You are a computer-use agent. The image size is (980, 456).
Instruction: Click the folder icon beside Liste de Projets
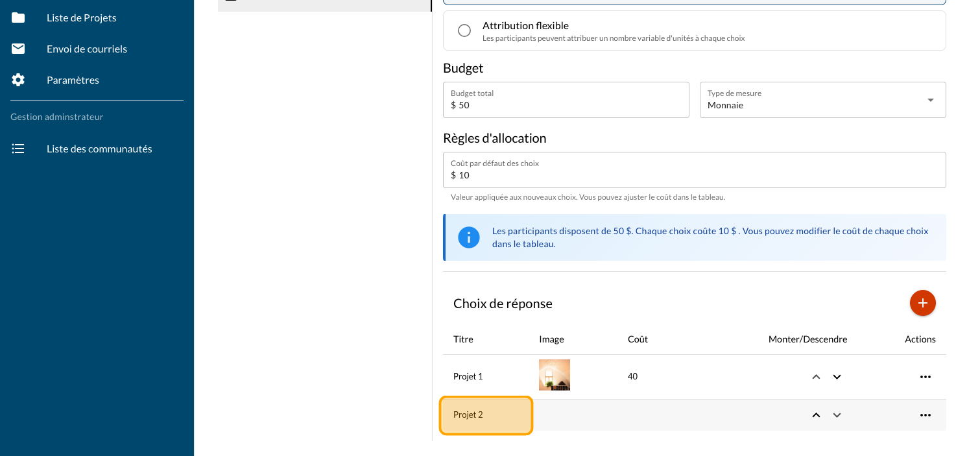(18, 18)
